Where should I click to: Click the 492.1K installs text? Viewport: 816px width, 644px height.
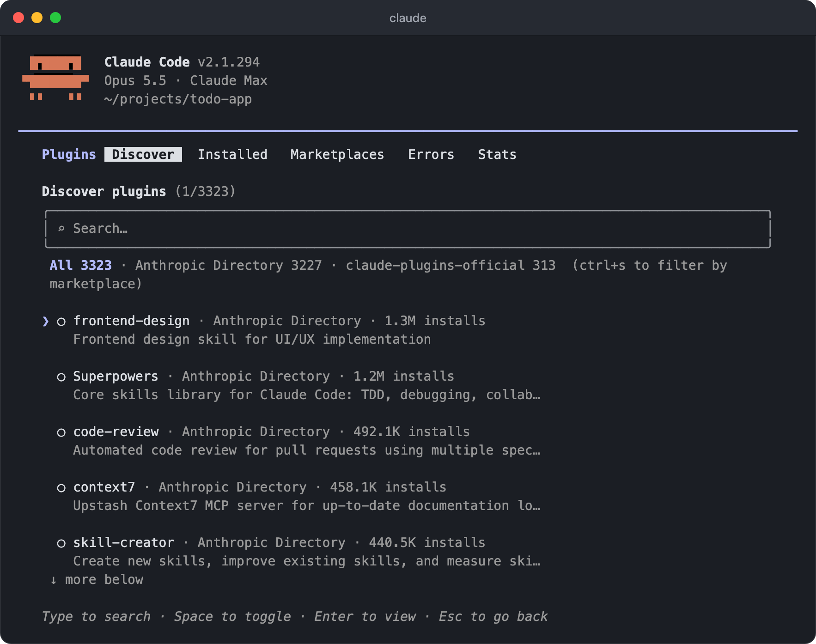click(x=412, y=431)
